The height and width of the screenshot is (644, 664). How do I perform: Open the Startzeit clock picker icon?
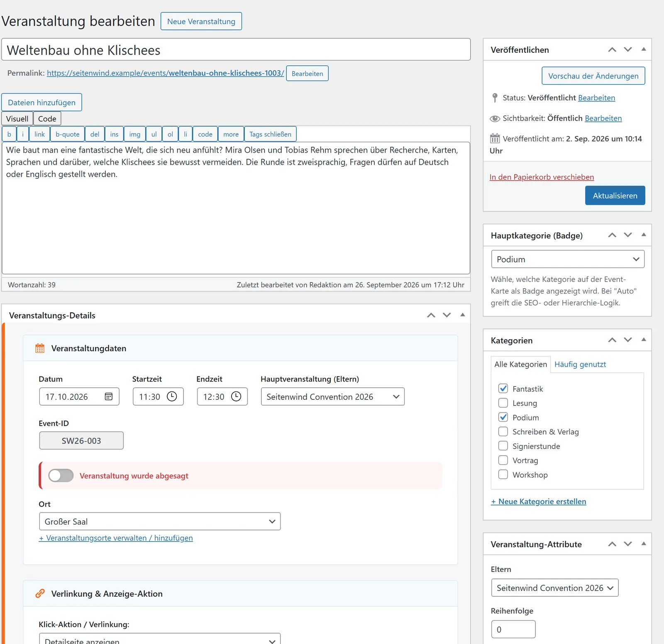172,396
